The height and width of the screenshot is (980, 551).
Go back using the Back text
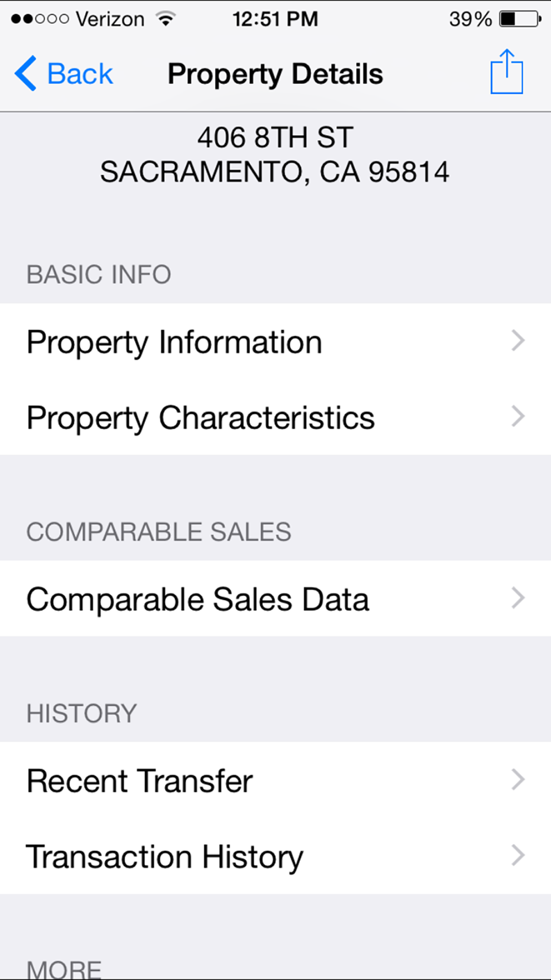coord(80,74)
